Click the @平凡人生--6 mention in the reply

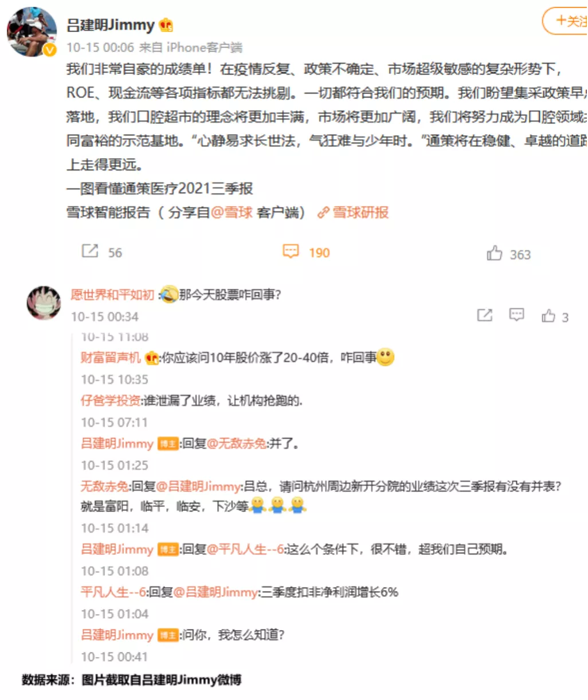point(245,549)
